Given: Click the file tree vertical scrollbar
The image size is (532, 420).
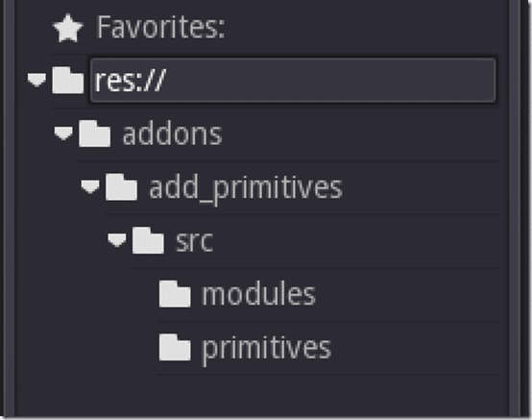Looking at the screenshot, I should (515, 207).
